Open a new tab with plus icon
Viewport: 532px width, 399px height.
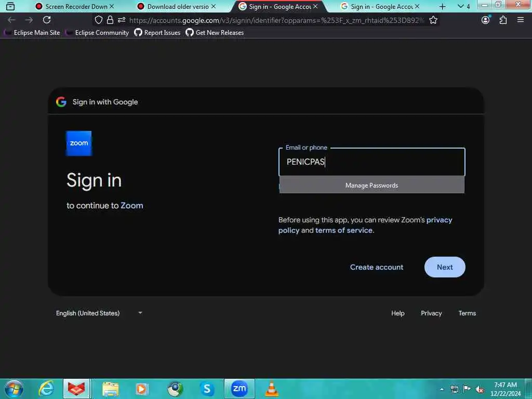click(443, 6)
